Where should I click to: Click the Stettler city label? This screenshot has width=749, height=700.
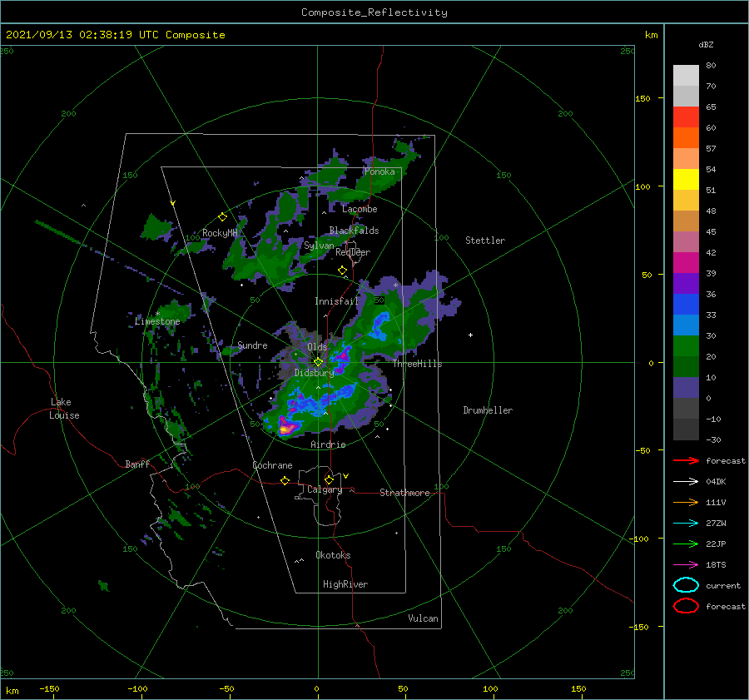click(x=485, y=241)
